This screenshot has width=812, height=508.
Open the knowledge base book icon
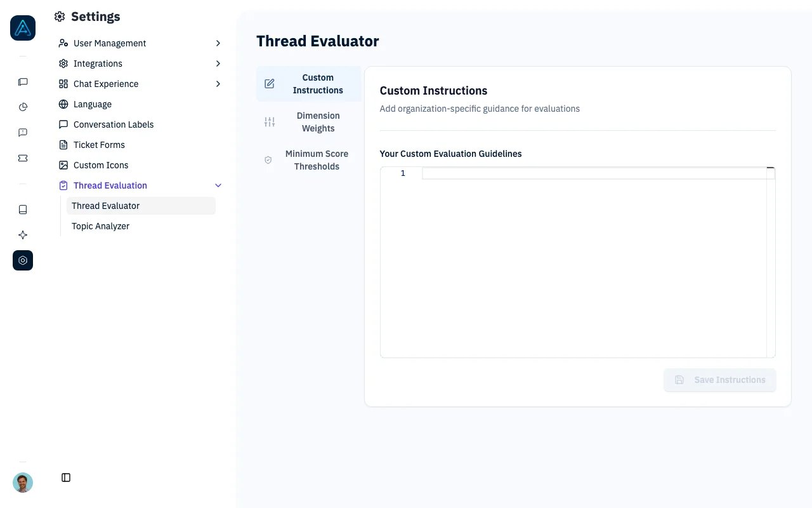pos(23,210)
